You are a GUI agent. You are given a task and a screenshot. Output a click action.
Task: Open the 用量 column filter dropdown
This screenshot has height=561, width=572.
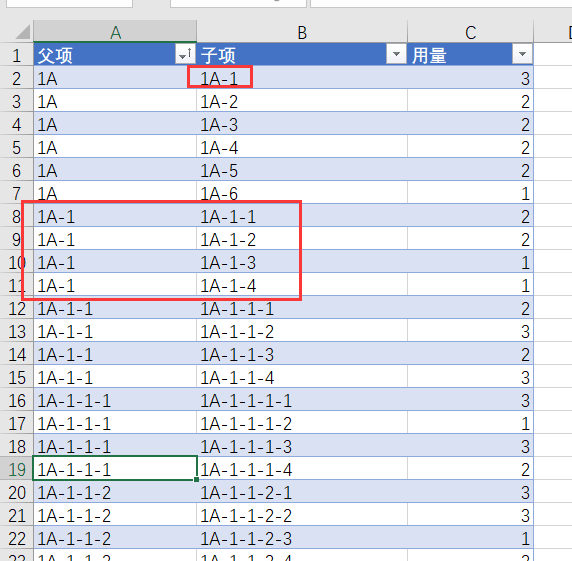(522, 55)
